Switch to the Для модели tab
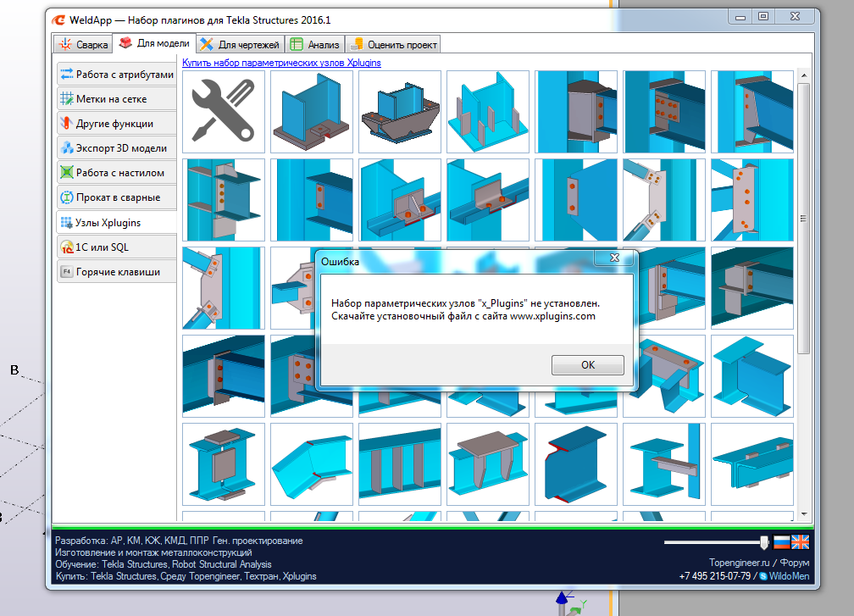Screen dimensions: 854x616 click(155, 43)
